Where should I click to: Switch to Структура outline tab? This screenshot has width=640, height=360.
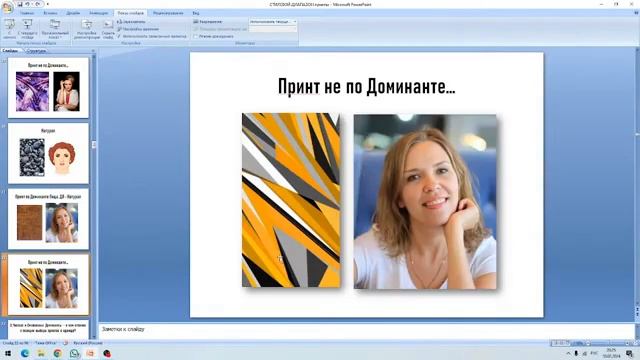click(36, 51)
